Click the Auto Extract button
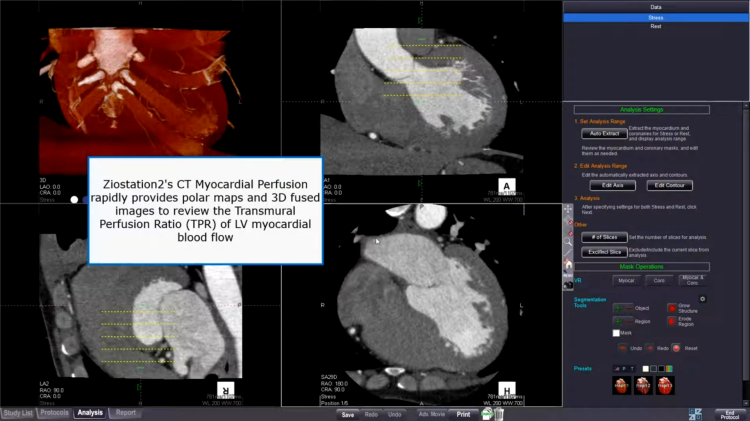The width and height of the screenshot is (750, 421). [605, 133]
